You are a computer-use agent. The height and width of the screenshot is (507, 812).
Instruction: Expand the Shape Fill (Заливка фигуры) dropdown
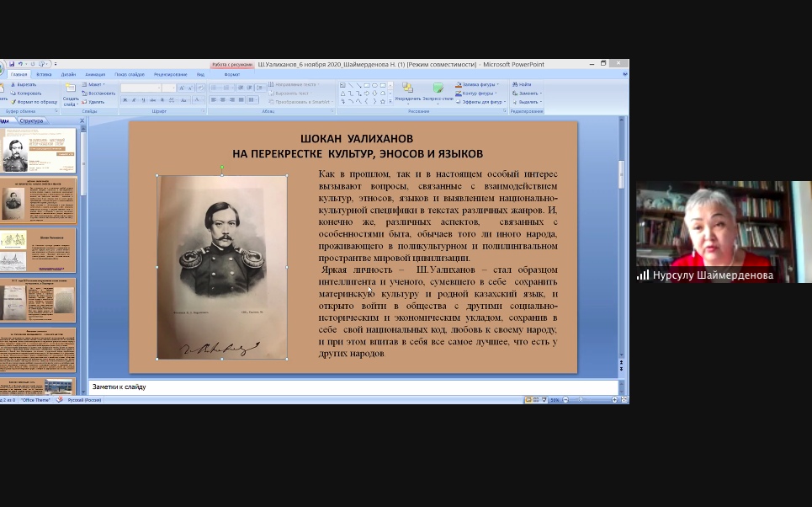(479, 84)
